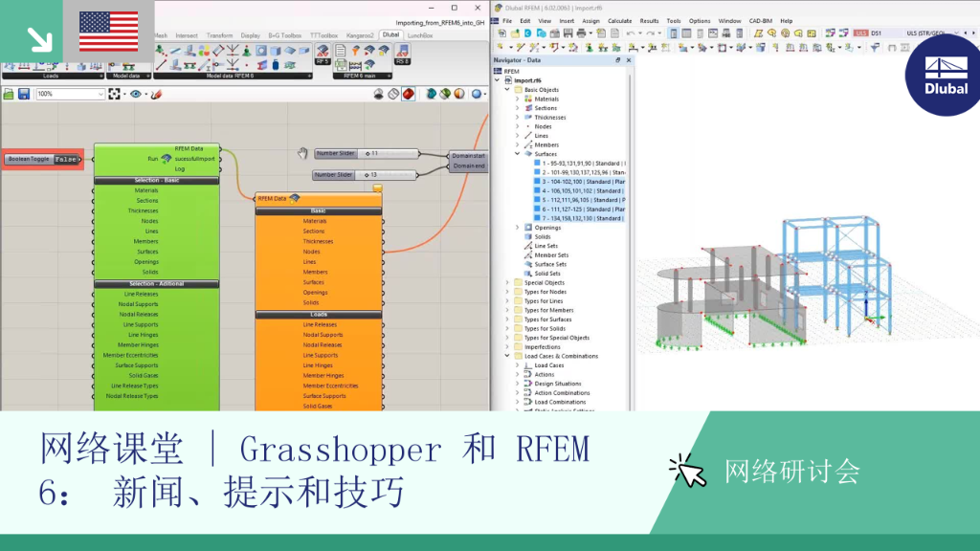Collapse the Surfaces tree node
The width and height of the screenshot is (980, 551).
[517, 154]
